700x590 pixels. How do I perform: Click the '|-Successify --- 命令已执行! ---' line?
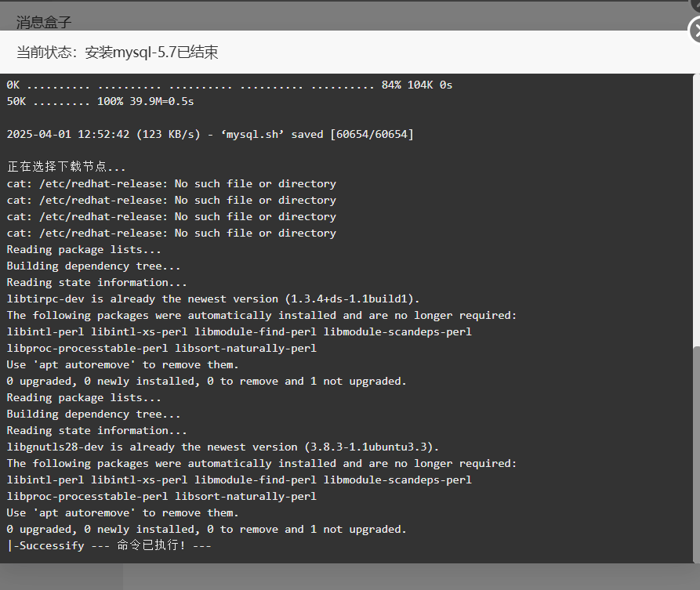coord(109,545)
